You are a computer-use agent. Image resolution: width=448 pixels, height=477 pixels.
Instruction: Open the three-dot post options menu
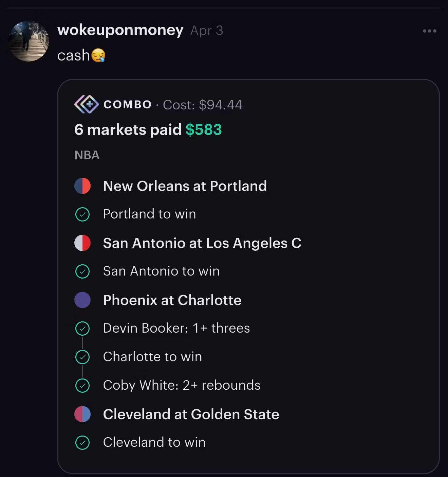click(x=429, y=31)
